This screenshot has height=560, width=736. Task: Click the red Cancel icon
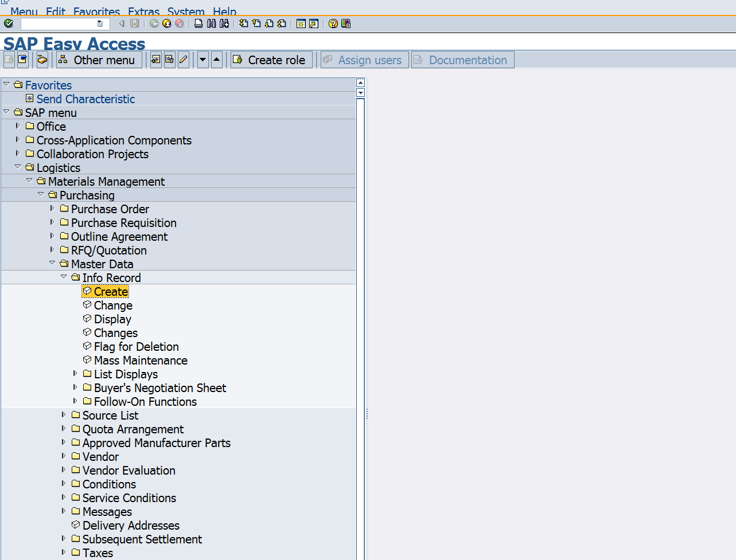click(180, 24)
